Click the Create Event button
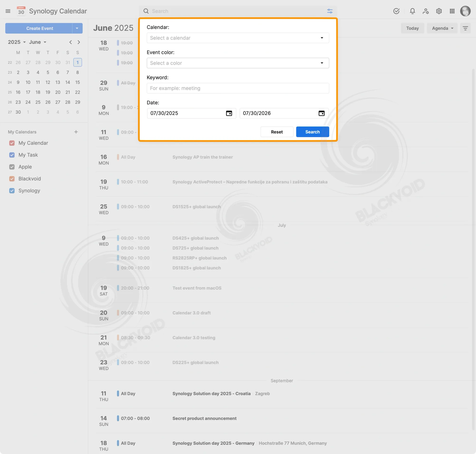 (x=39, y=28)
